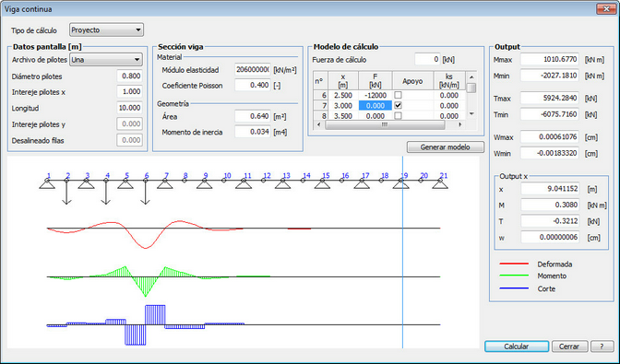Check the Apoyo checkbox in row 8
The width and height of the screenshot is (620, 364).
(x=399, y=116)
